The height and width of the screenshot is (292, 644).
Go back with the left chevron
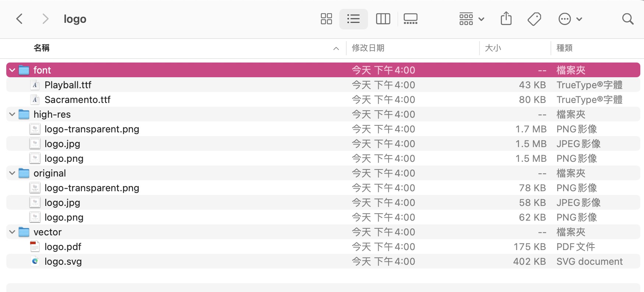[x=20, y=19]
